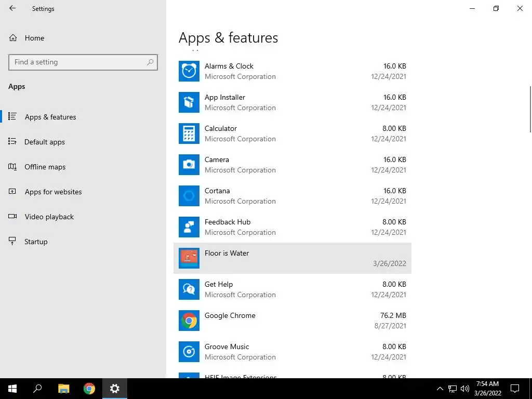Select the Groove Music app name

click(x=227, y=347)
